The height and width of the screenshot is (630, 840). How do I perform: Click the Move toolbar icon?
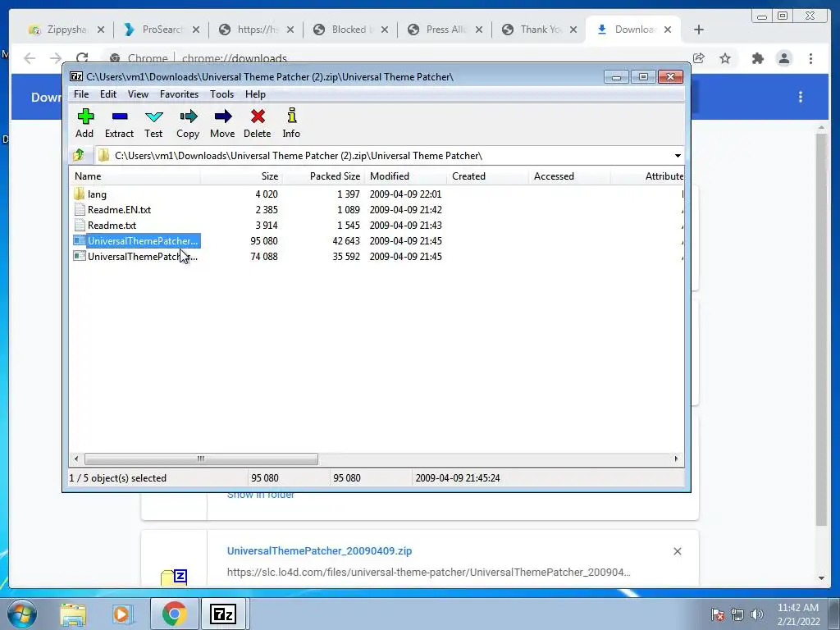coord(222,123)
